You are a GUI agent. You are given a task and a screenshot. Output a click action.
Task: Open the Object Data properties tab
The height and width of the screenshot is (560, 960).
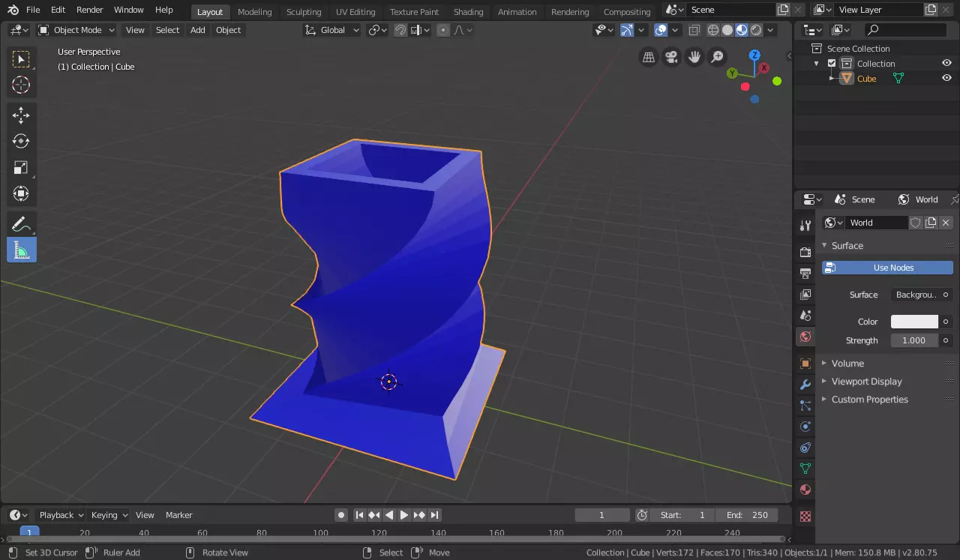click(x=805, y=469)
